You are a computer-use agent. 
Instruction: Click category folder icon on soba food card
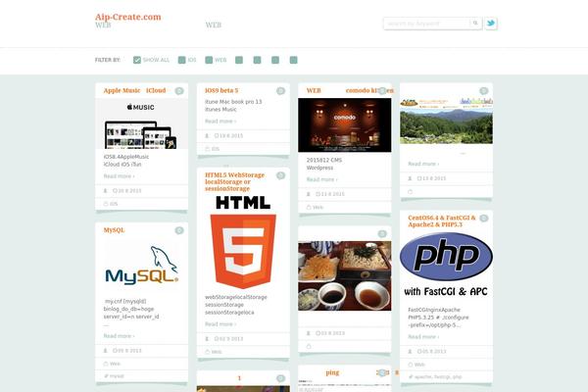pyautogui.click(x=309, y=346)
